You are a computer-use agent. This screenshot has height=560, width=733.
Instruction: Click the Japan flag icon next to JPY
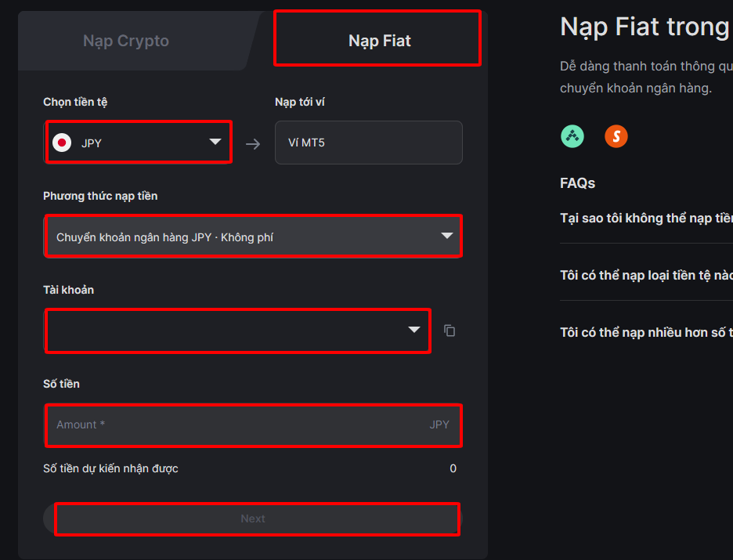click(62, 143)
